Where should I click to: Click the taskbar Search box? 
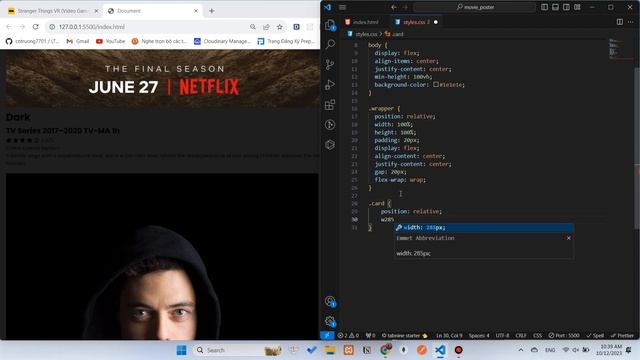239,350
